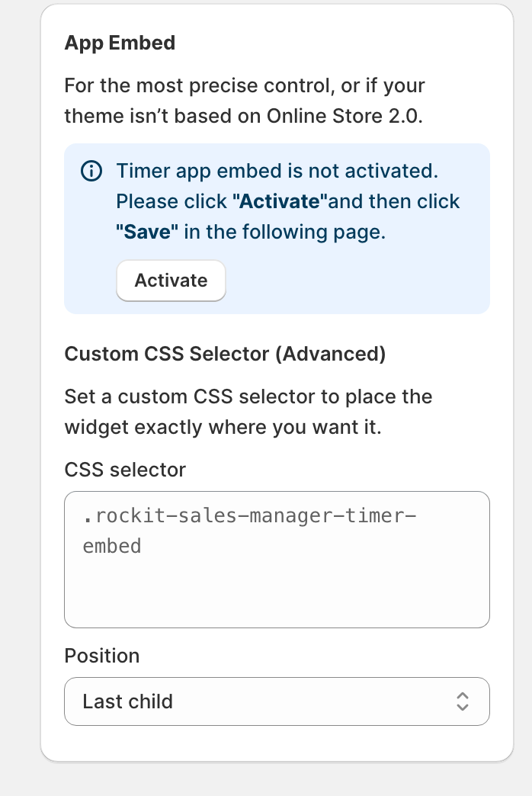
Task: Click the up-down chevron in Position select
Action: pos(462,701)
